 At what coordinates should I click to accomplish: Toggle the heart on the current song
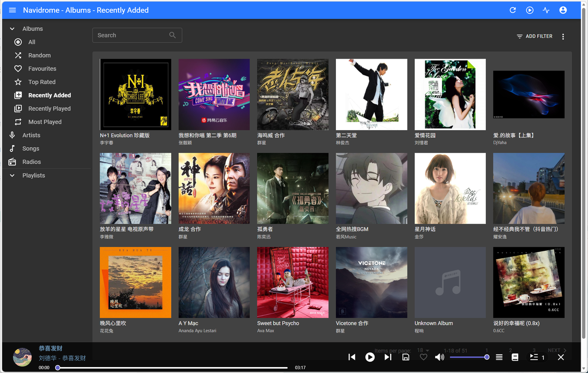click(x=423, y=357)
